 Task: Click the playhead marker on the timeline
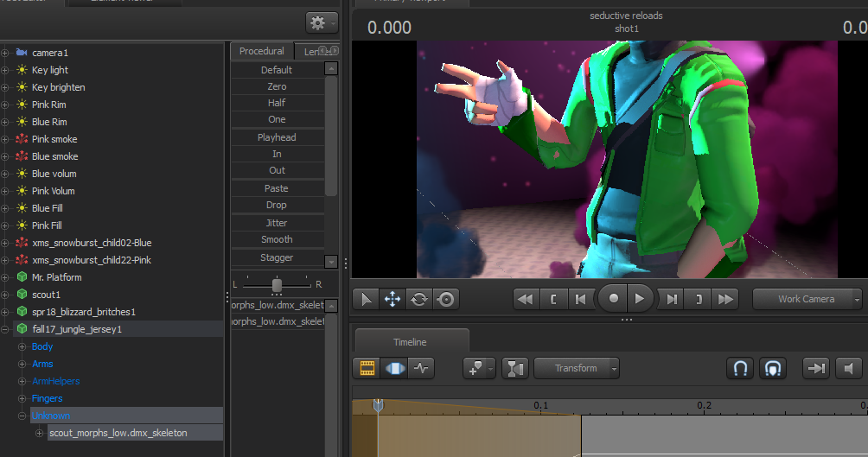378,405
